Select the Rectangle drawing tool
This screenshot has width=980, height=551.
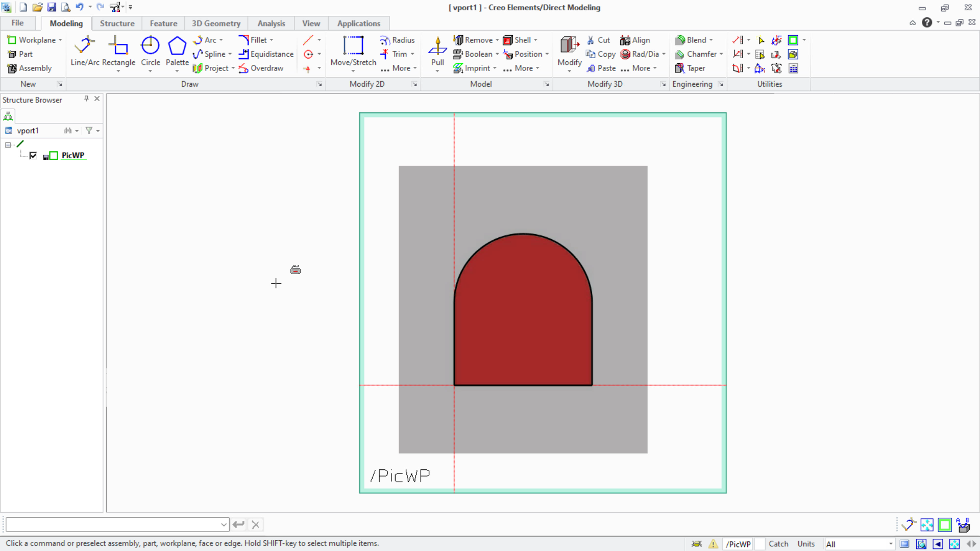(118, 51)
